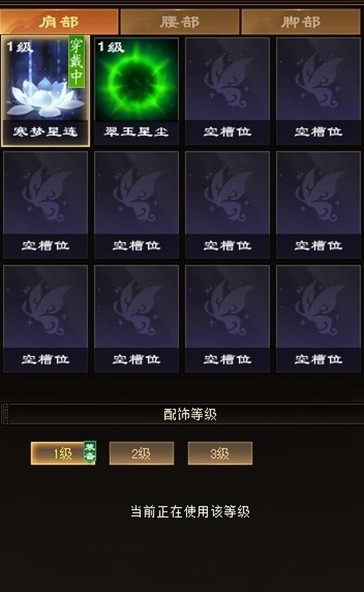Viewport: 364px width, 592px height.
Task: Switch to the 肩部 tab
Action: click(x=59, y=21)
